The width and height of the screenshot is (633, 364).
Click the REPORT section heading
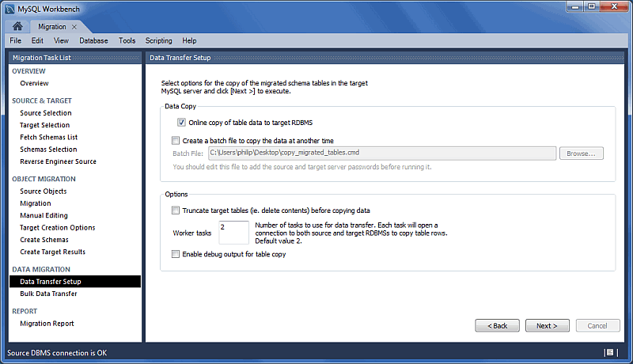coord(25,311)
